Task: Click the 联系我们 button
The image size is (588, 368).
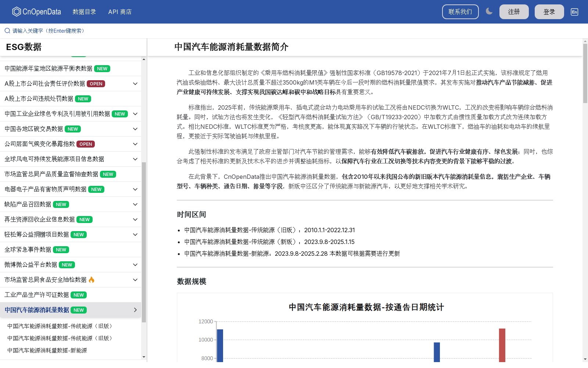Action: coord(460,12)
